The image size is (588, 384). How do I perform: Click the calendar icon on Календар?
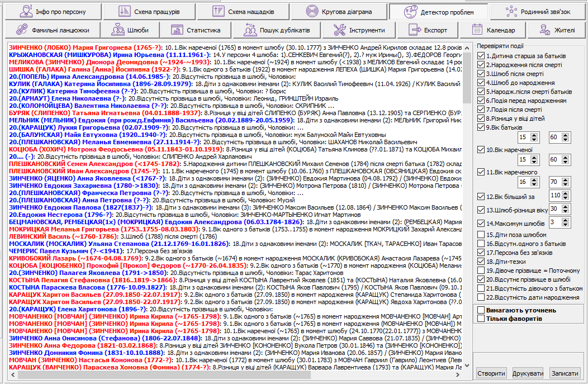pyautogui.click(x=477, y=30)
